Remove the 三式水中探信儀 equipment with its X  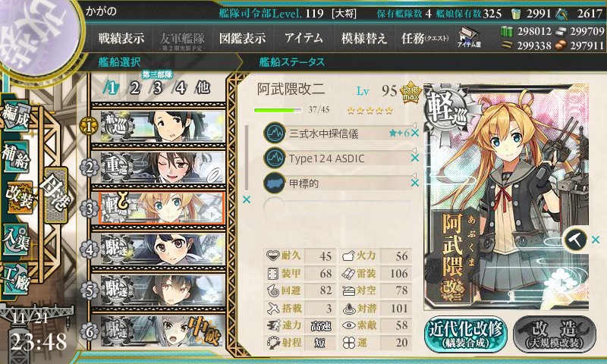[415, 133]
